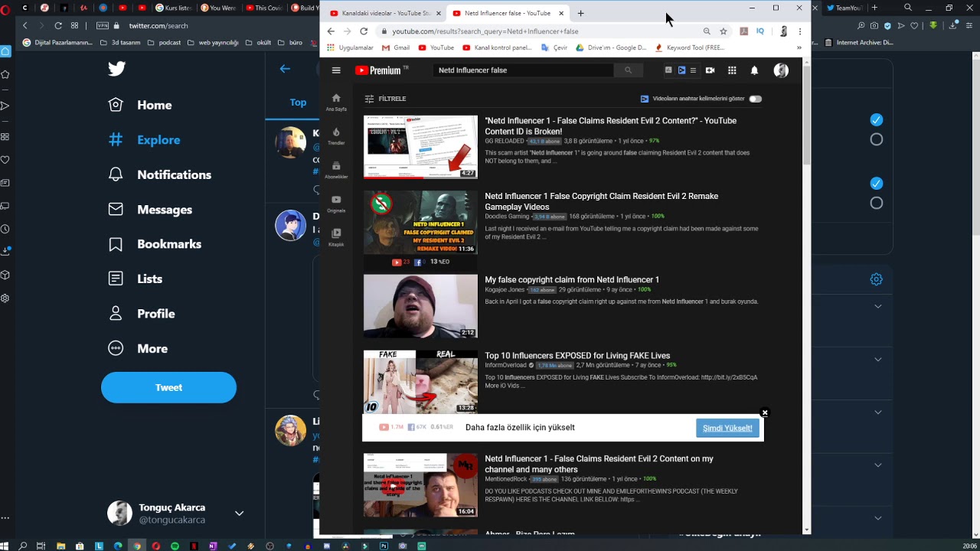980x551 pixels.
Task: Open Twitter Explore menu item
Action: [145, 140]
